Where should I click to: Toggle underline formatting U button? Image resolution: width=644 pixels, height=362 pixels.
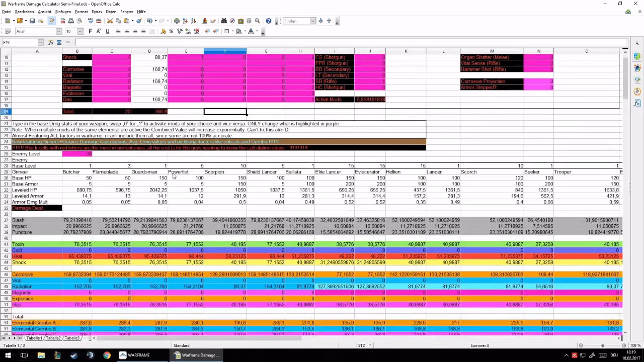click(107, 31)
